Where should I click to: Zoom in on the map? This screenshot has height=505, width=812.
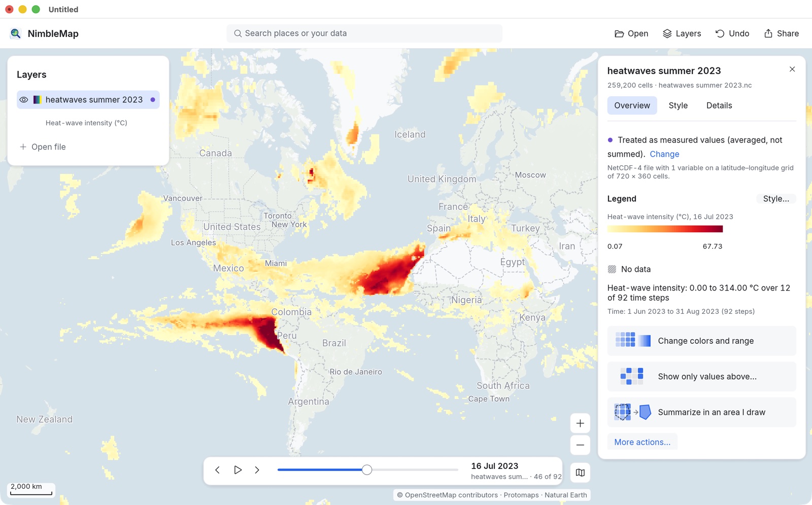point(580,423)
